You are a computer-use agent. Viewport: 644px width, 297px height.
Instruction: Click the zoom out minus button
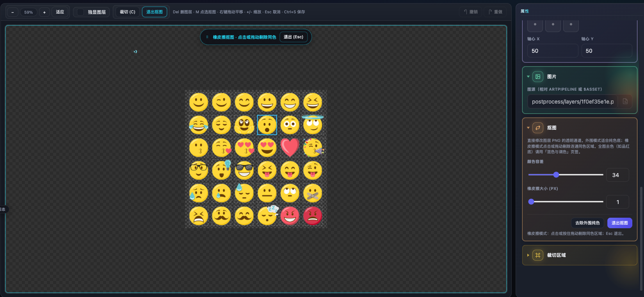pyautogui.click(x=12, y=12)
